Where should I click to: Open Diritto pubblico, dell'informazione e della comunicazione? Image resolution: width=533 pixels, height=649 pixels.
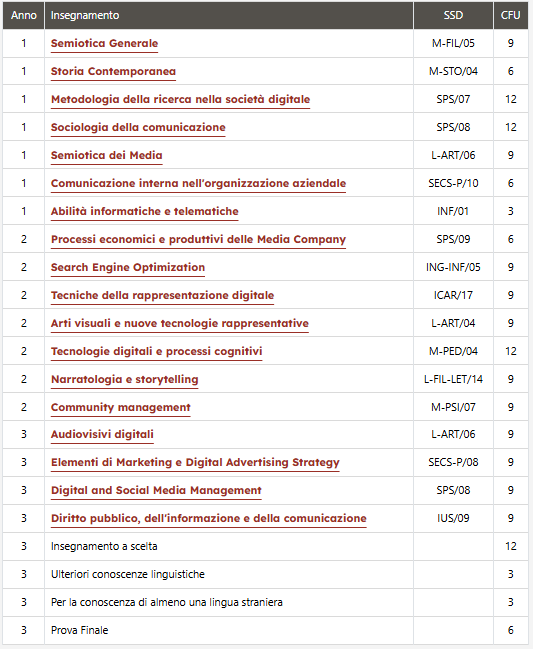tap(209, 519)
